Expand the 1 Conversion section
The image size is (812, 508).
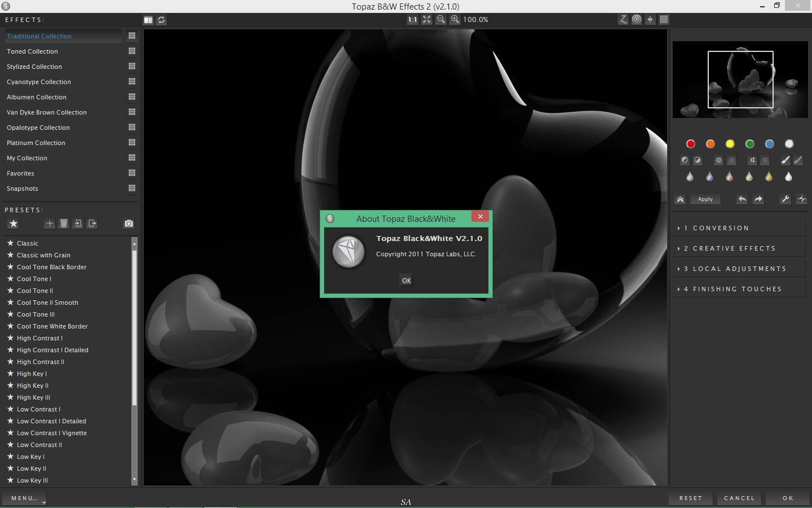tap(740, 228)
